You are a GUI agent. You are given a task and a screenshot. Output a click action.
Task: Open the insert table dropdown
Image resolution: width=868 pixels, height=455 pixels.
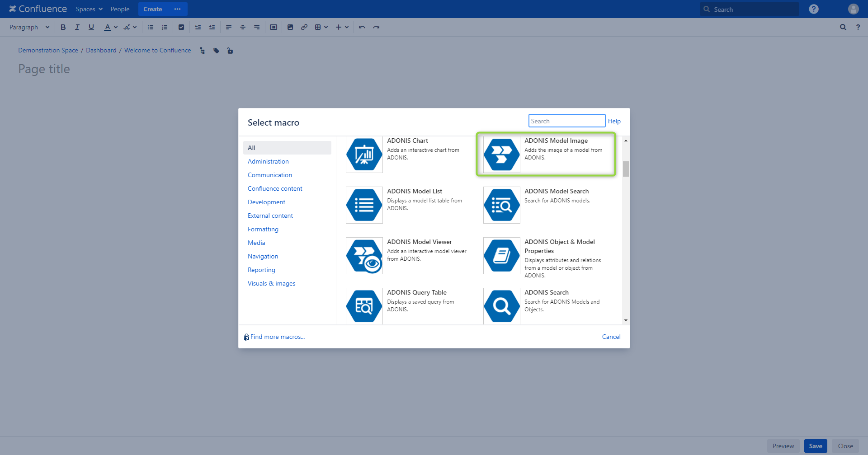click(x=321, y=27)
